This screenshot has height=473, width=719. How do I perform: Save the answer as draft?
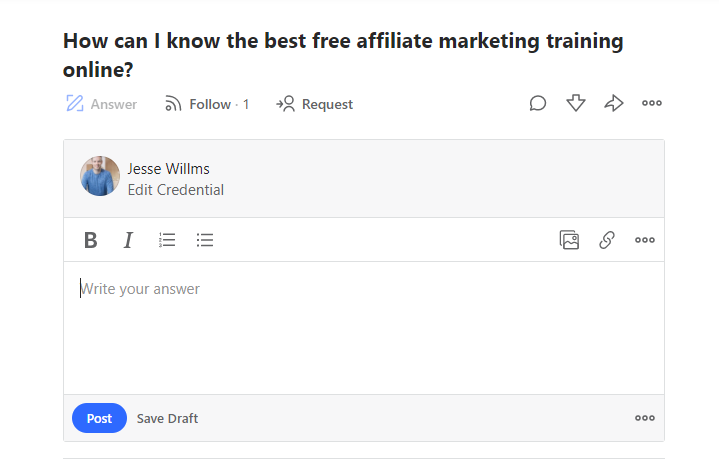point(167,418)
